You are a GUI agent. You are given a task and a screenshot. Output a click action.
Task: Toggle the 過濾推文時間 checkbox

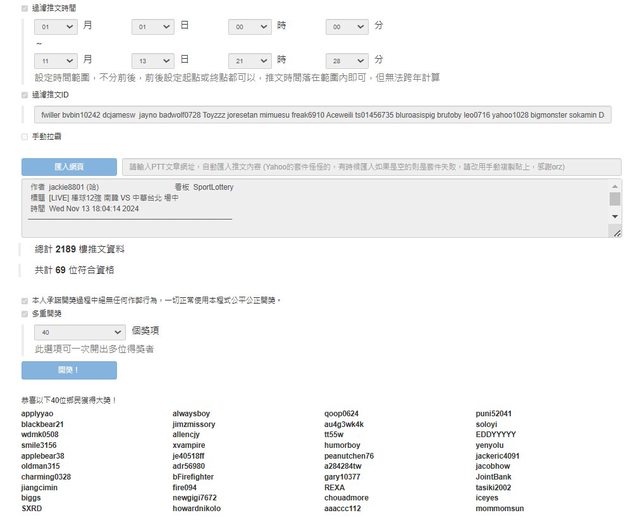pyautogui.click(x=25, y=7)
